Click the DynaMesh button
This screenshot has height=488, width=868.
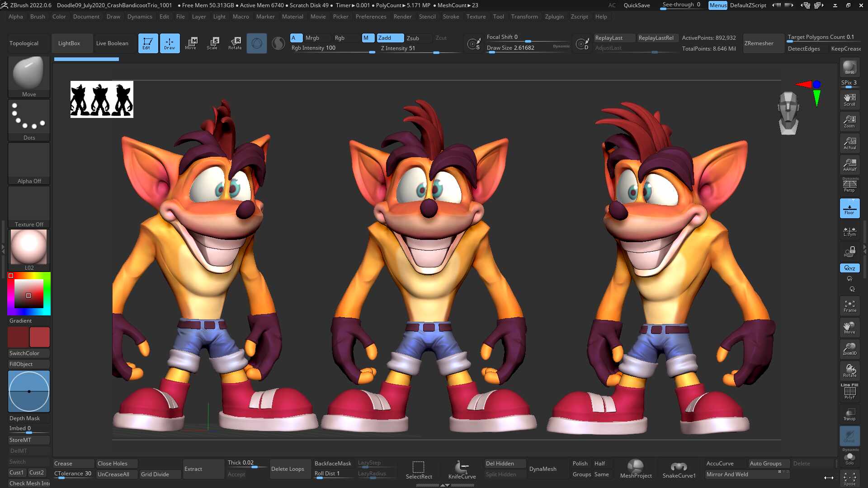click(547, 469)
